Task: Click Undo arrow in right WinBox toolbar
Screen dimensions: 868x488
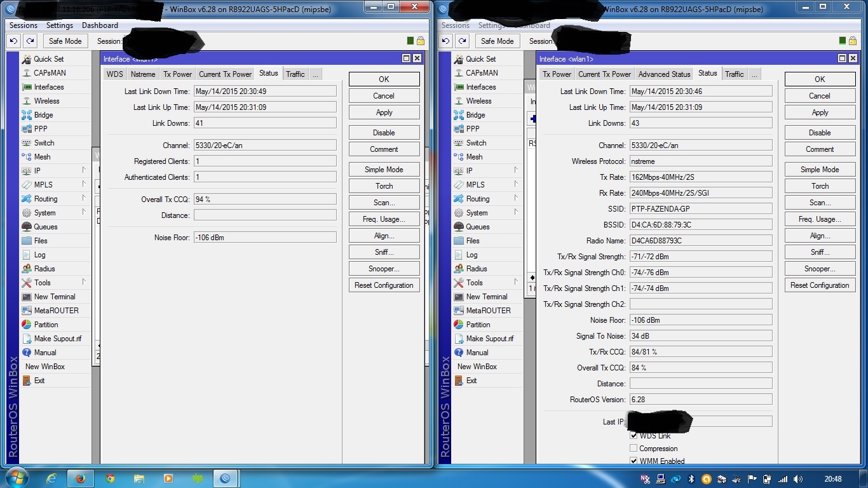Action: 445,41
